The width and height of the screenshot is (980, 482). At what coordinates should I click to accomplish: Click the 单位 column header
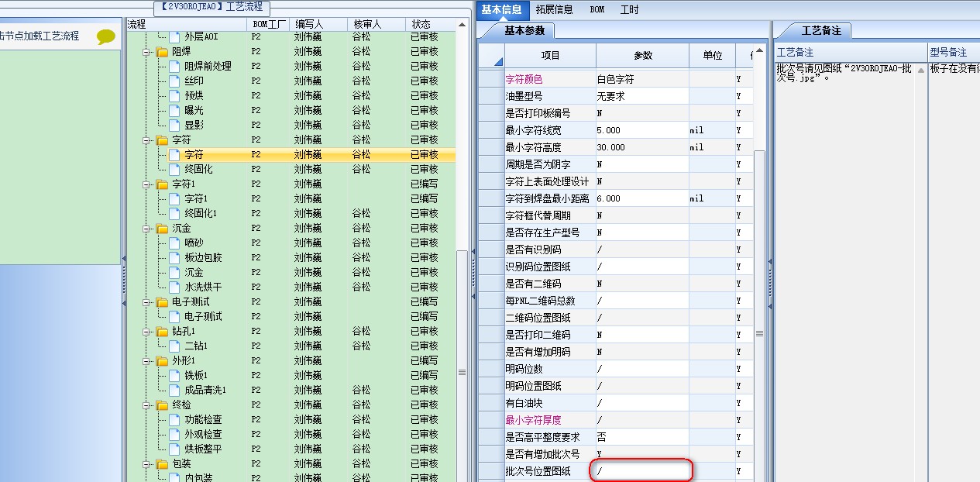tap(713, 56)
